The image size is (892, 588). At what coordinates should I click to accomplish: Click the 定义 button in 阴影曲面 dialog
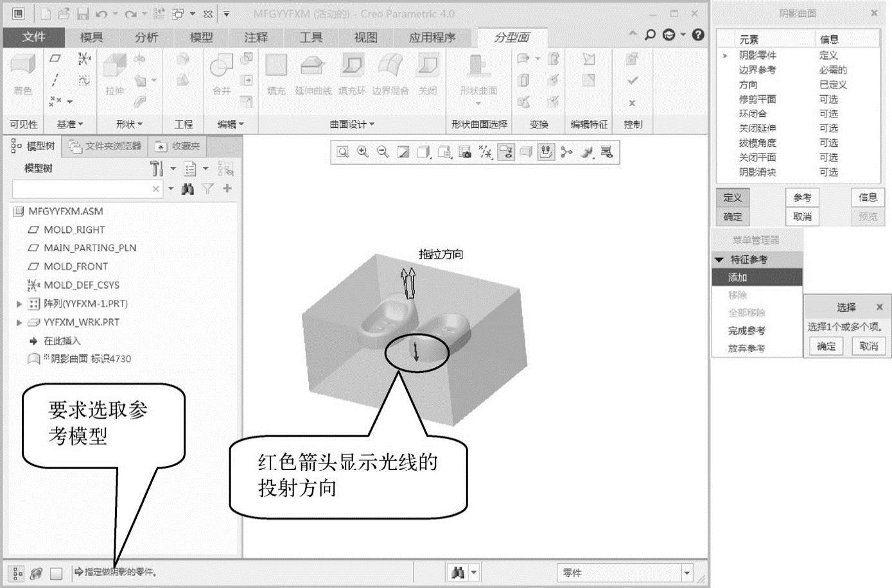click(x=733, y=198)
